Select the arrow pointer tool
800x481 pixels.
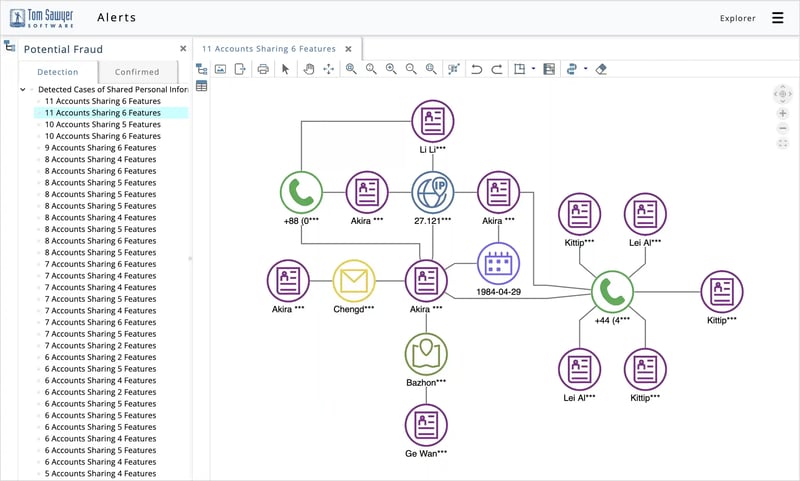(x=286, y=69)
